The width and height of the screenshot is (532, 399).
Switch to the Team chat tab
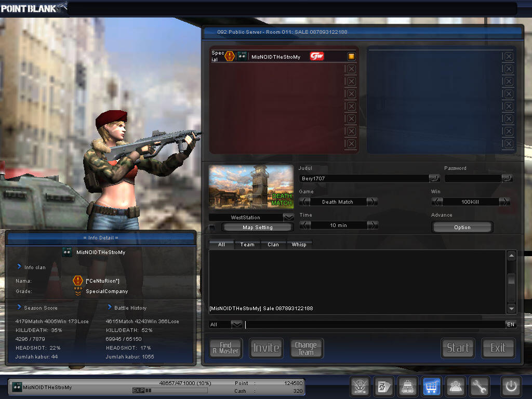pos(247,244)
